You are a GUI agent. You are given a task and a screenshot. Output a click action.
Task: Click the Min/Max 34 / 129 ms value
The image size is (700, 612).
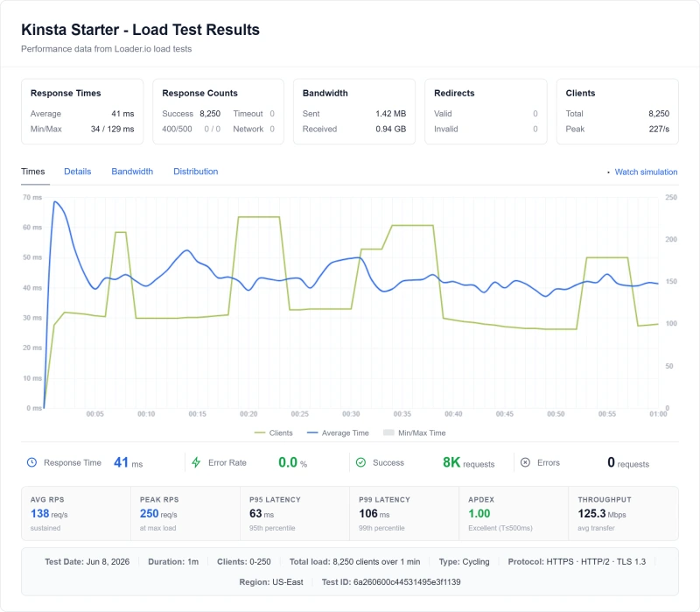pyautogui.click(x=113, y=129)
